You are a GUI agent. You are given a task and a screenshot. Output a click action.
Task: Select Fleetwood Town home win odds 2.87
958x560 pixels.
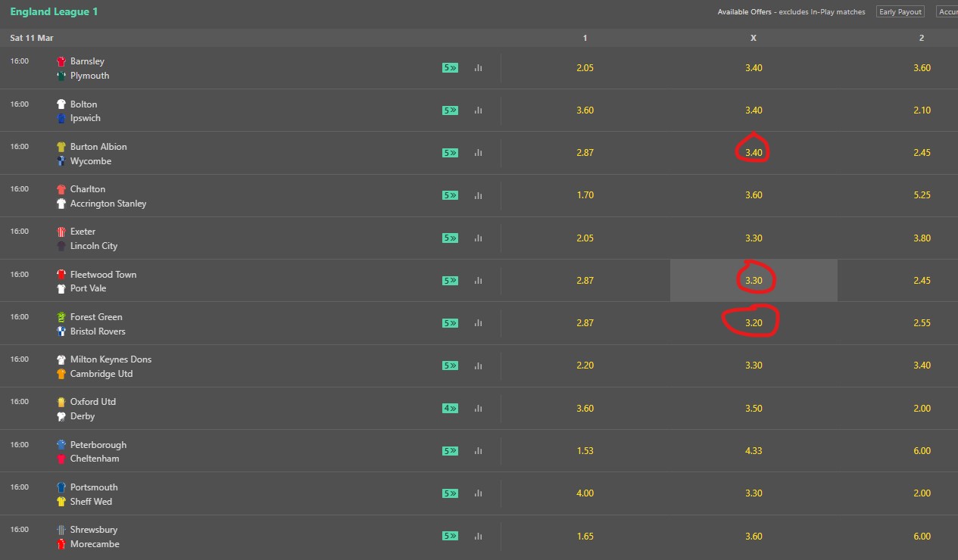pyautogui.click(x=585, y=281)
